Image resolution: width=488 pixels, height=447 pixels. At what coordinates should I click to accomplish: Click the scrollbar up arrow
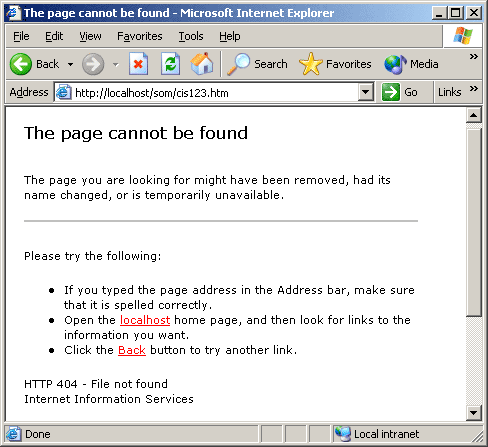[x=474, y=115]
